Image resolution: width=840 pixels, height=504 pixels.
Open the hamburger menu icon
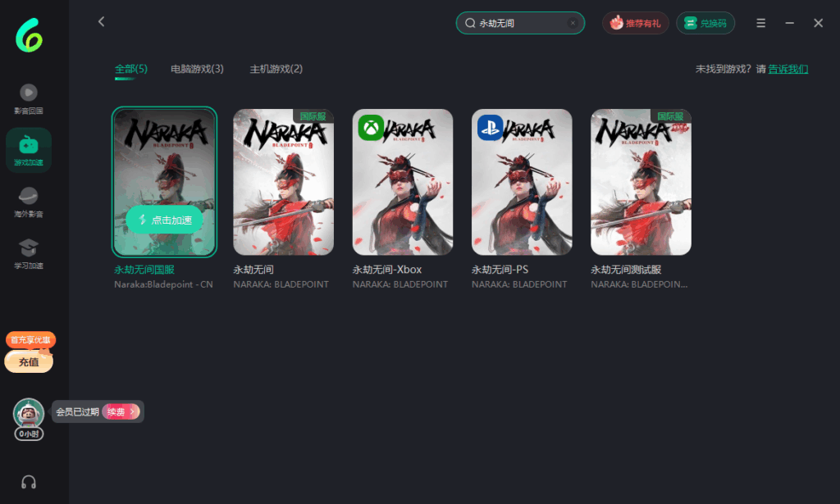pyautogui.click(x=761, y=23)
